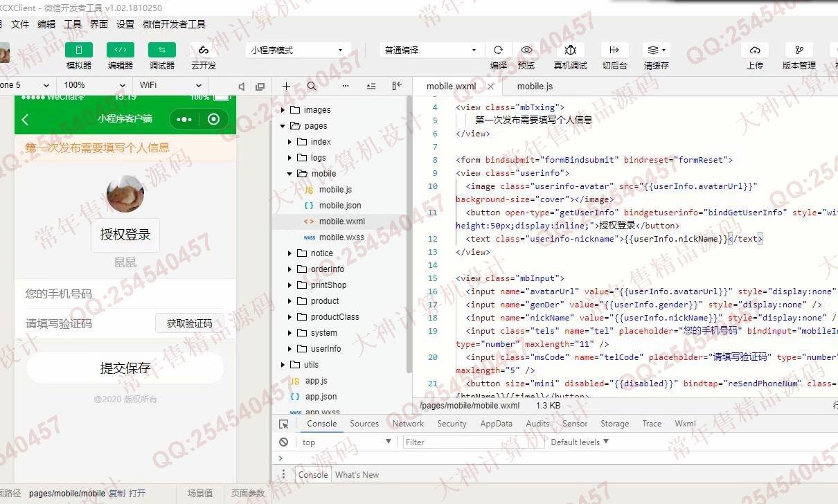Screen dimensions: 838x504
Task: Close the mobile.wxml editor tab
Action: [x=491, y=87]
